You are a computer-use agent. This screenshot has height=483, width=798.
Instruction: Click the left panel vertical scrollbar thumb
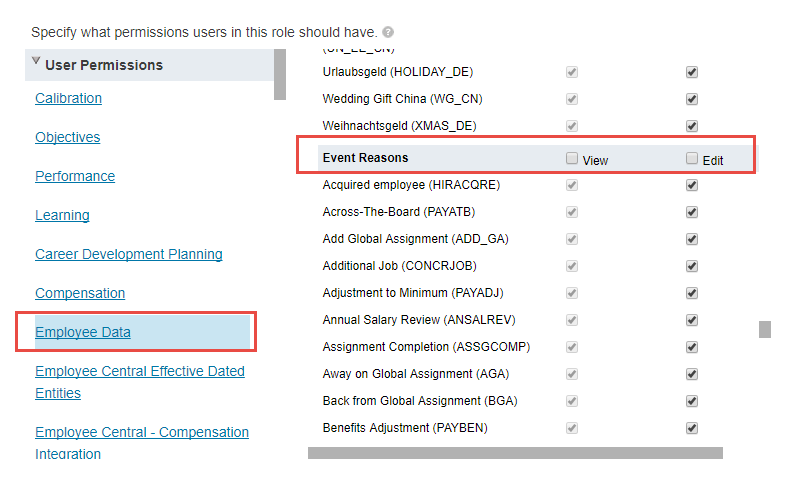pos(280,74)
